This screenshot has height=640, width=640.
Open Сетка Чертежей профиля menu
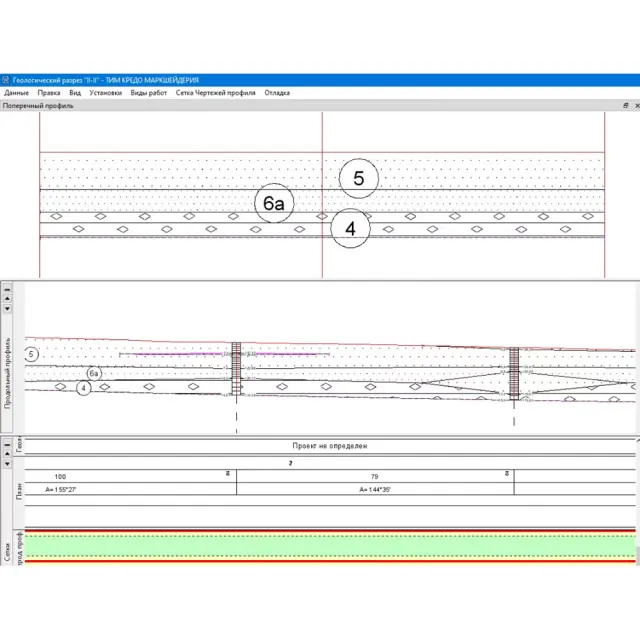point(215,93)
